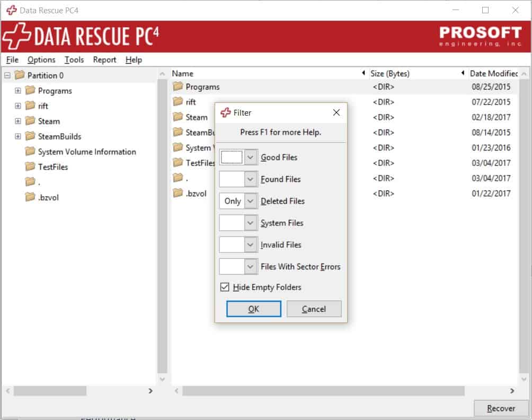
Task: Open the Good Files dropdown
Action: (251, 157)
